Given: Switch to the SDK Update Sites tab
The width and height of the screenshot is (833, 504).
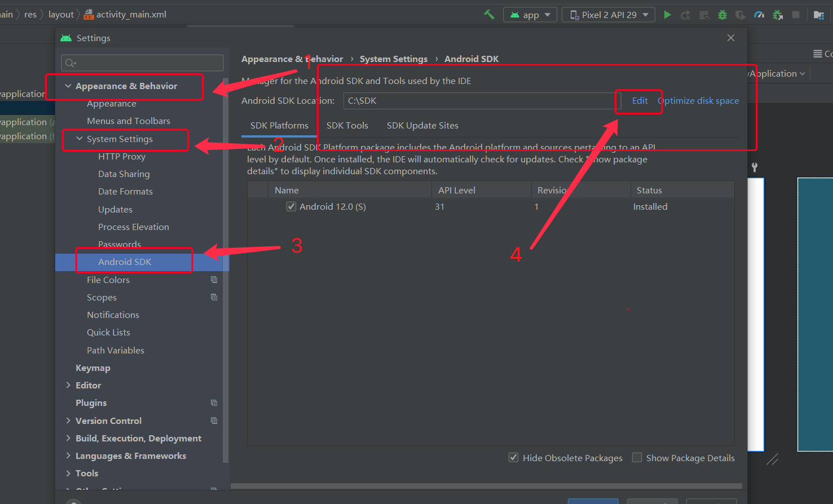Looking at the screenshot, I should click(422, 126).
